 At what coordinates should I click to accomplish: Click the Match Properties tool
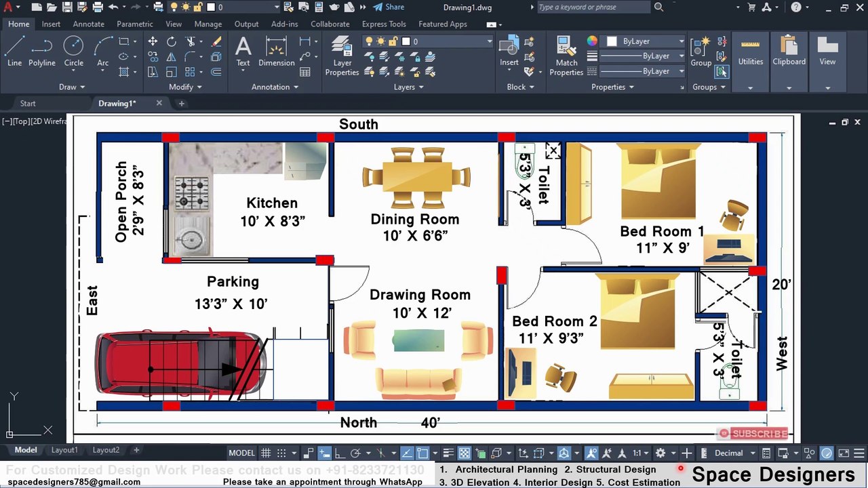(x=566, y=56)
